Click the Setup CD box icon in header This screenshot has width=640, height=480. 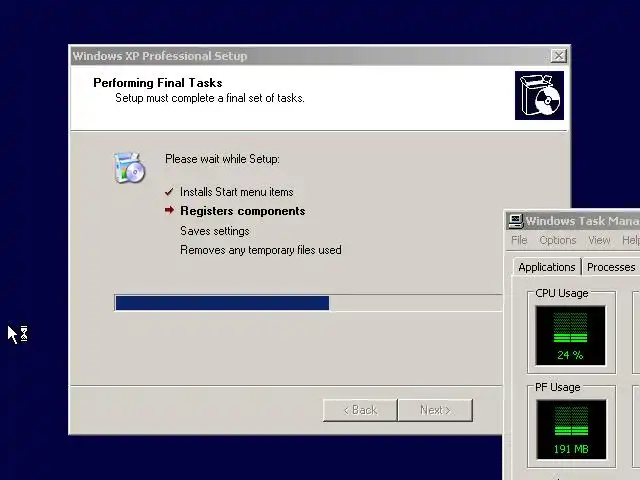(x=539, y=96)
